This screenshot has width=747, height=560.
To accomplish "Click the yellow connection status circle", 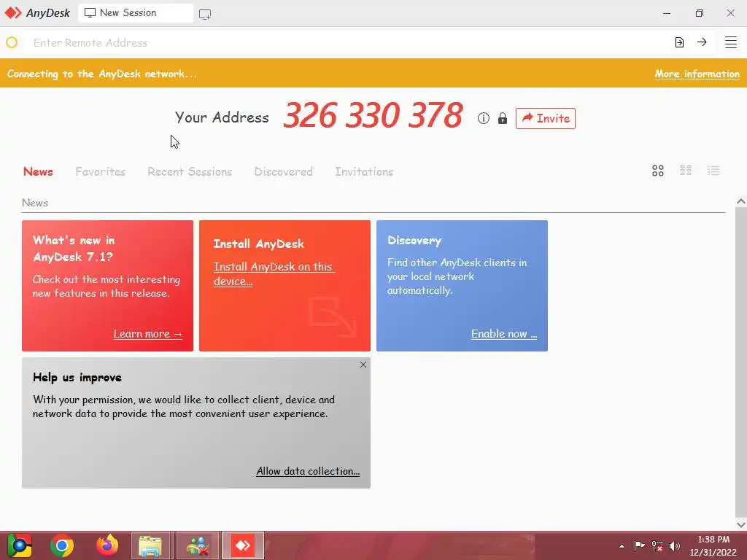I will click(12, 43).
